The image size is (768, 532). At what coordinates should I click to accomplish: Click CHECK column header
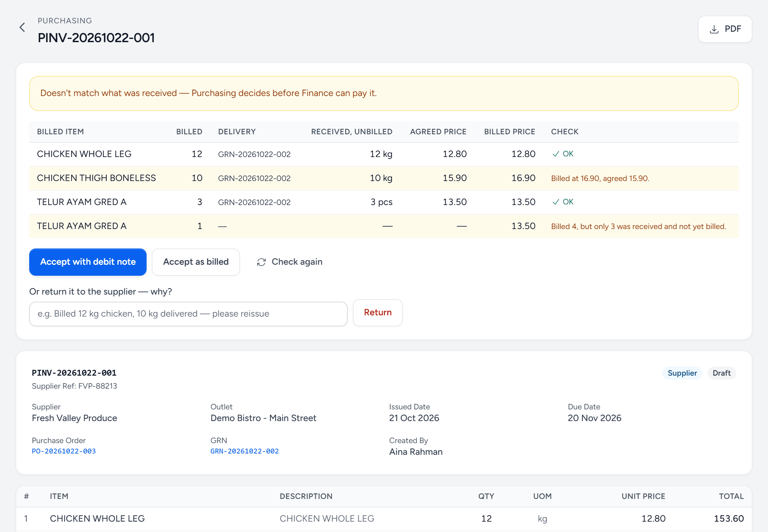click(565, 132)
